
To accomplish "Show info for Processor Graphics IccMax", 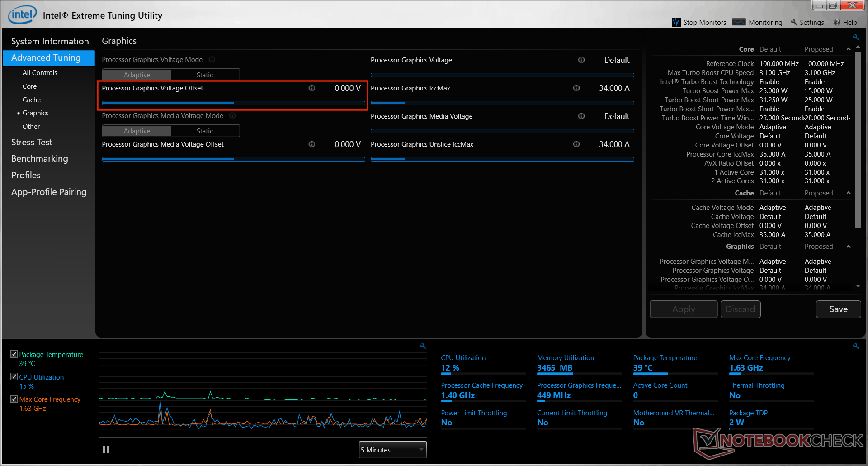I will [x=576, y=88].
